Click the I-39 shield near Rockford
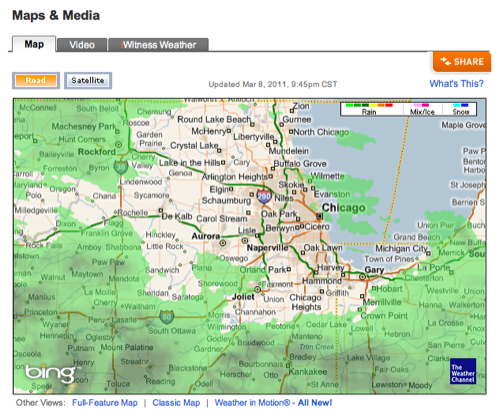The height and width of the screenshot is (412, 500). 121,168
